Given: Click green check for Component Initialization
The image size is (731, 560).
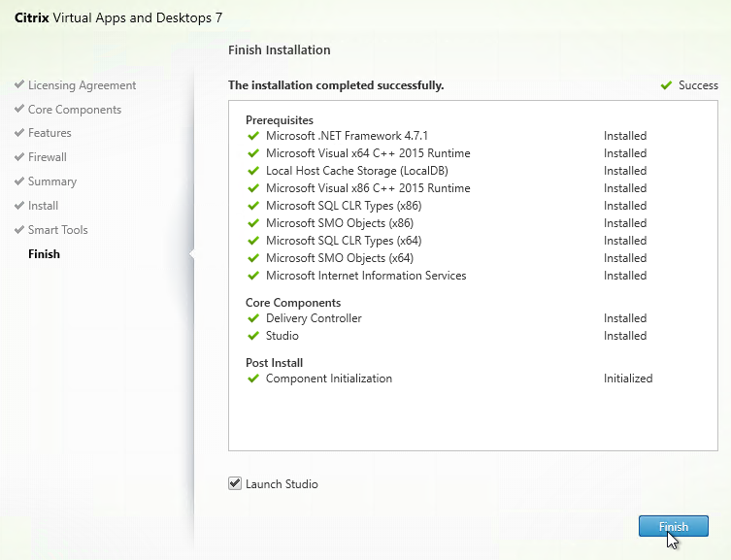Looking at the screenshot, I should 253,379.
